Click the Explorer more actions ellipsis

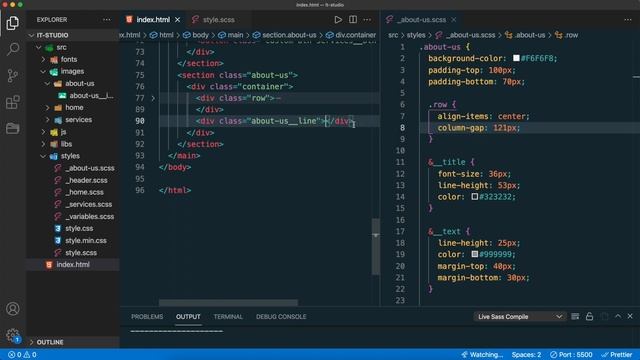[107, 20]
